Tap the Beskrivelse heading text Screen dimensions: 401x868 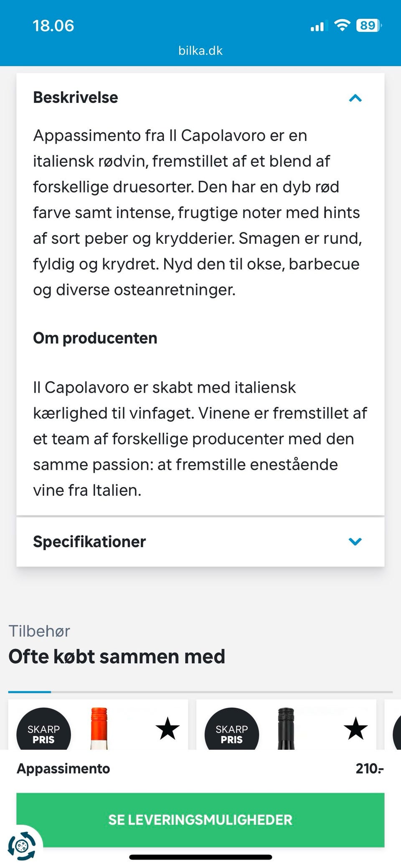tap(76, 97)
